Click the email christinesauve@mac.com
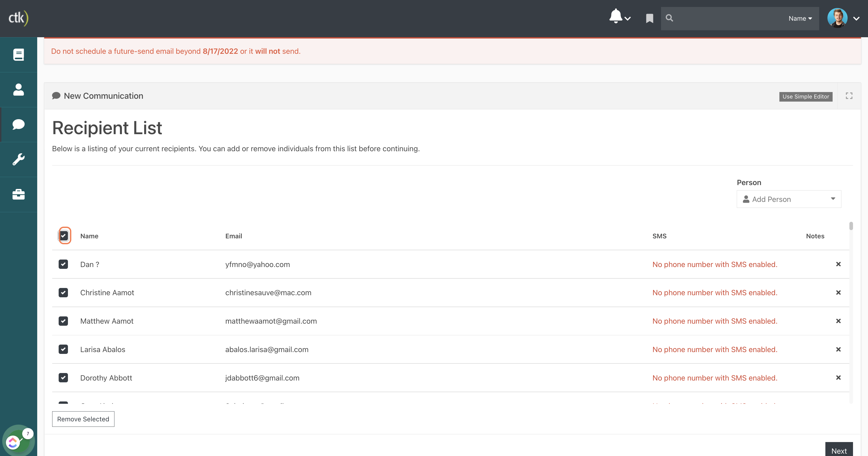The height and width of the screenshot is (456, 868). 268,293
